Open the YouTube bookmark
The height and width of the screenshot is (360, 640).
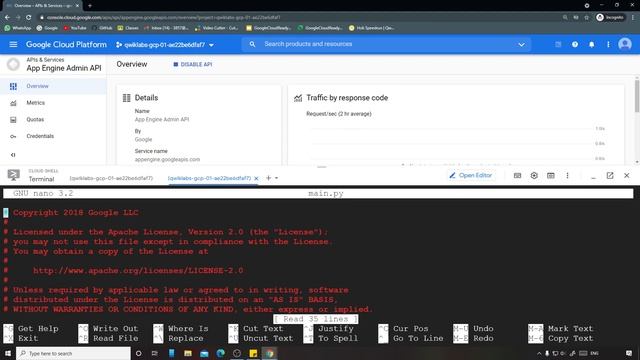[75, 28]
